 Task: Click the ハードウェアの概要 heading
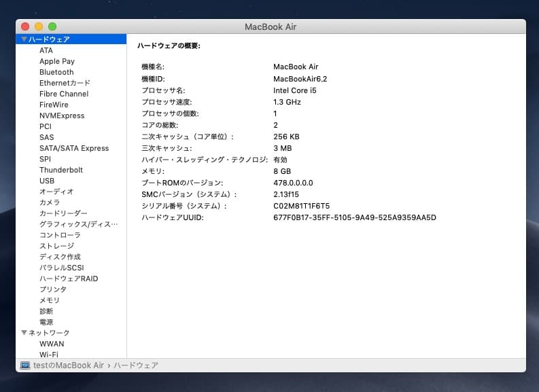coord(169,46)
